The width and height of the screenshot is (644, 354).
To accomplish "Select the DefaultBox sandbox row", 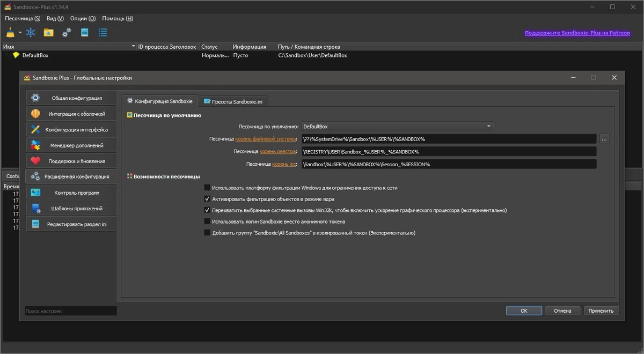I will (x=322, y=55).
